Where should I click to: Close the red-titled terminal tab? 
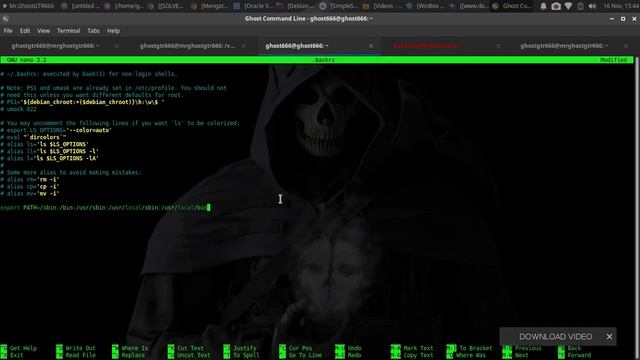pyautogui.click(x=498, y=46)
